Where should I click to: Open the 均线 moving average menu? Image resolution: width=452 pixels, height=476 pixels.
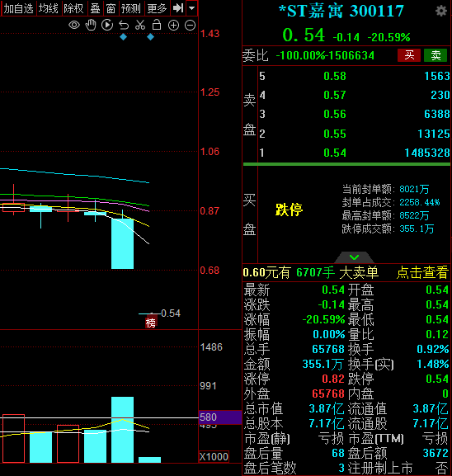[x=49, y=8]
